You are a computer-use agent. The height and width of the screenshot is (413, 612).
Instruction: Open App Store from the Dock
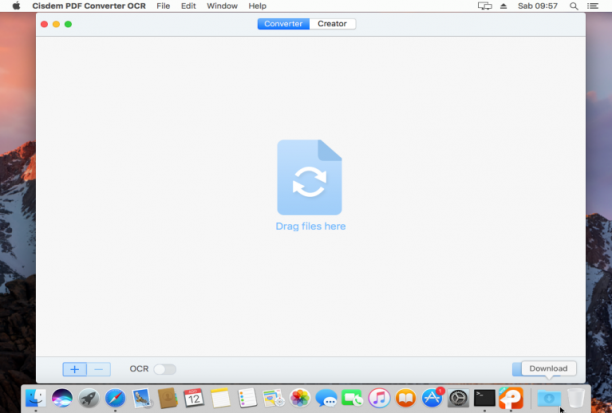tap(432, 398)
